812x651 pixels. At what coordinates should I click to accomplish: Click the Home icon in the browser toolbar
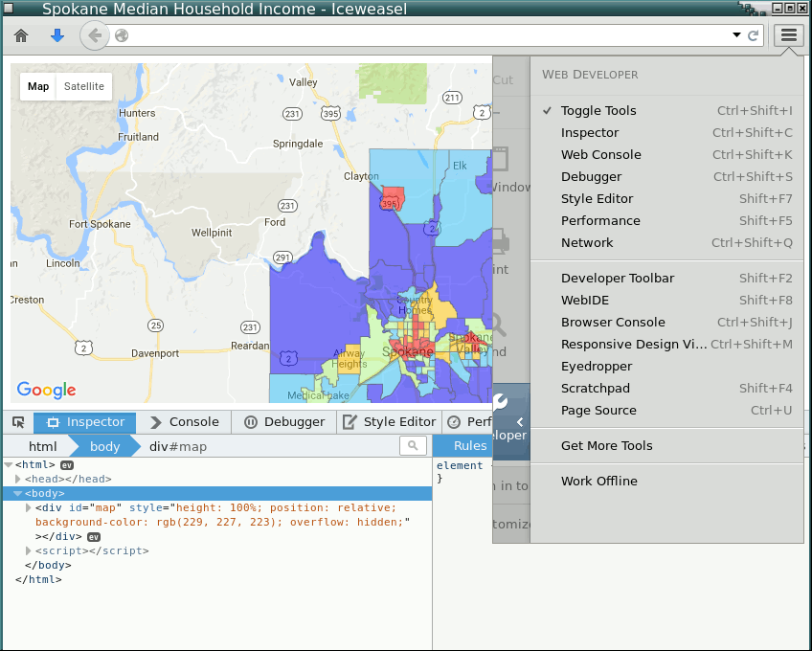click(21, 36)
